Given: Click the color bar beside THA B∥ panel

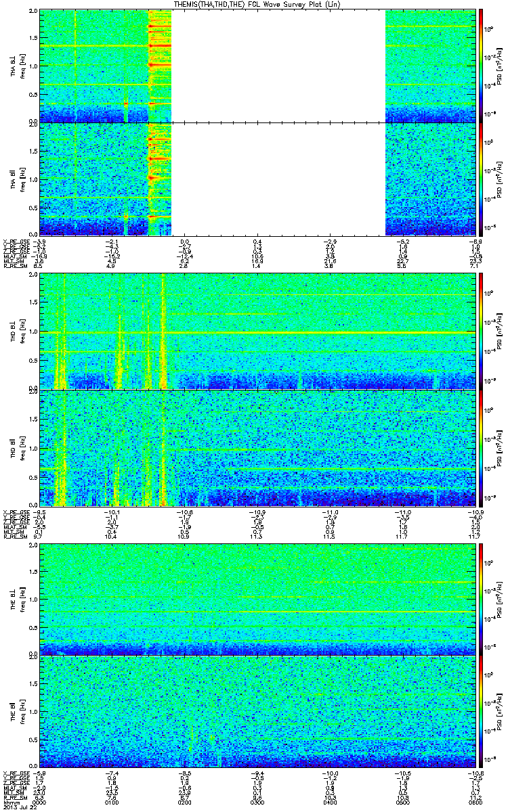Looking at the screenshot, I should tap(481, 179).
